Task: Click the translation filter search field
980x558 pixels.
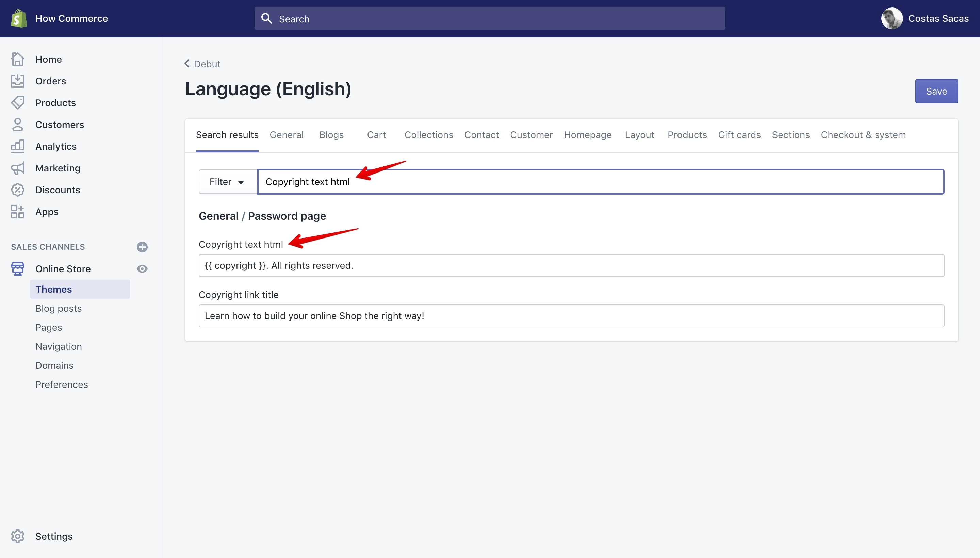Action: [601, 182]
